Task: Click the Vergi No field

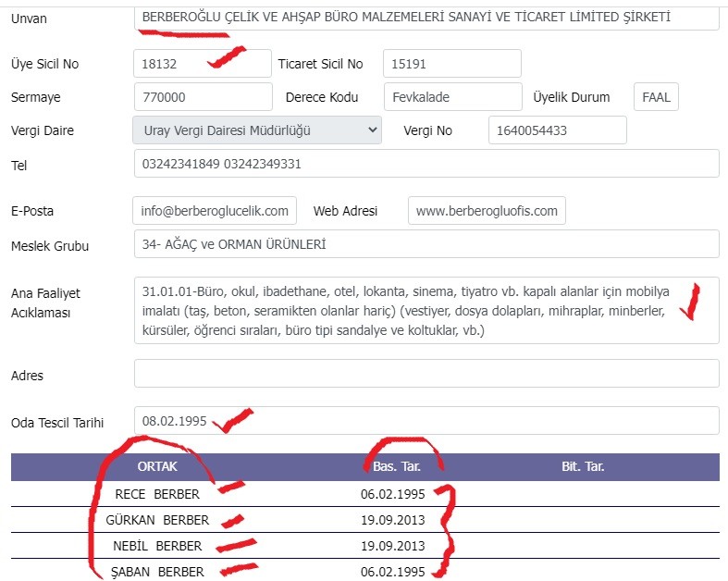Action: pyautogui.click(x=558, y=130)
